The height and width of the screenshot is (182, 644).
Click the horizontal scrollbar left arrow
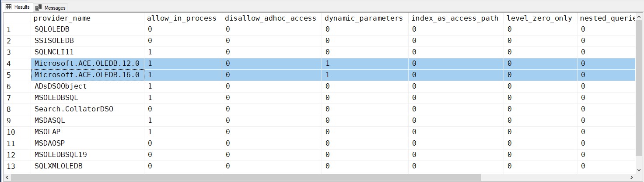click(x=7, y=178)
